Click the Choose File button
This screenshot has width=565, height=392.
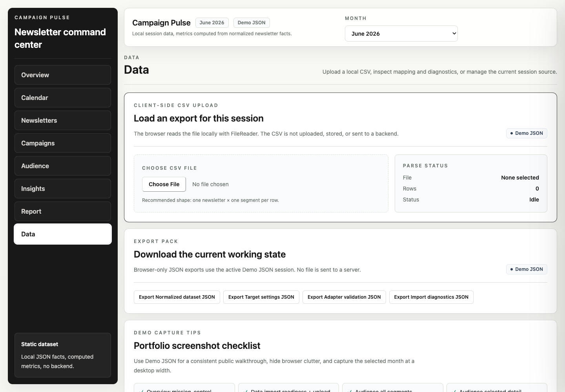[164, 184]
